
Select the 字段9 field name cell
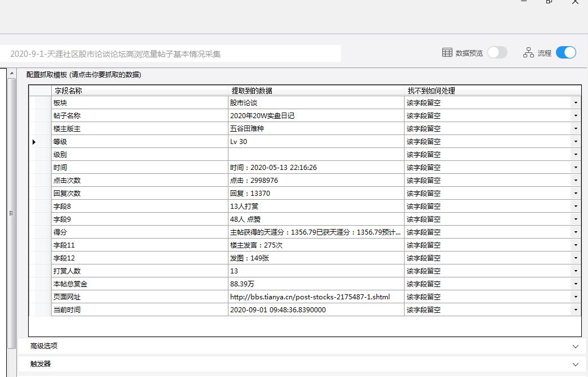pyautogui.click(x=140, y=219)
